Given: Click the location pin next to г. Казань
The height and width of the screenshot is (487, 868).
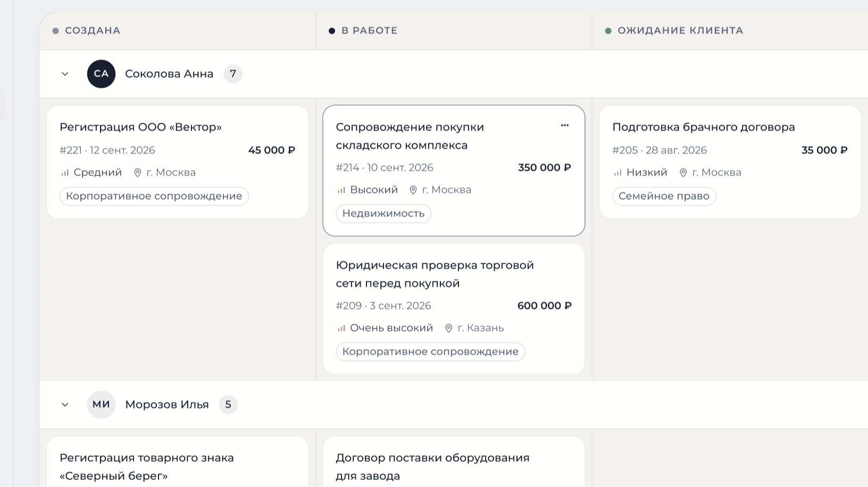Looking at the screenshot, I should tap(449, 329).
